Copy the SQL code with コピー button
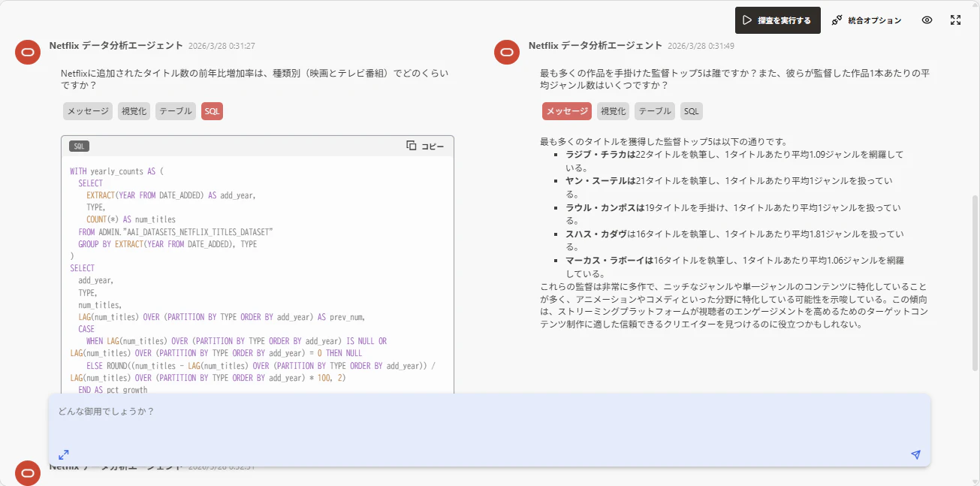This screenshot has width=980, height=486. pos(425,146)
